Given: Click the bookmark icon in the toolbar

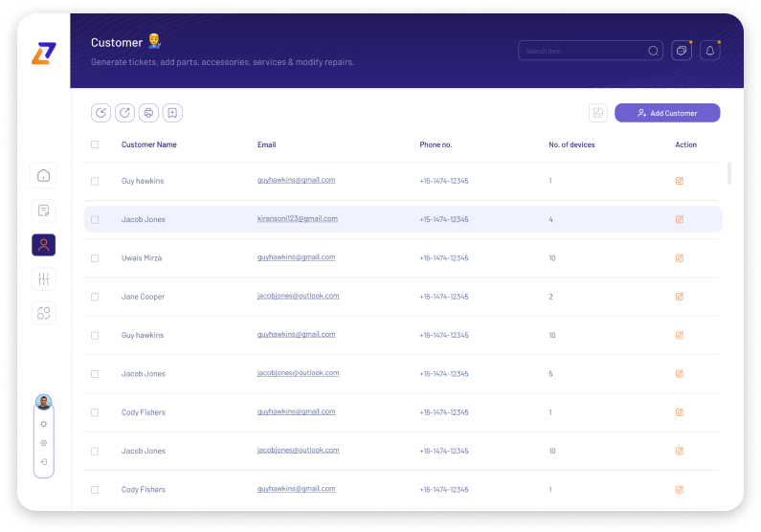Looking at the screenshot, I should coord(172,113).
